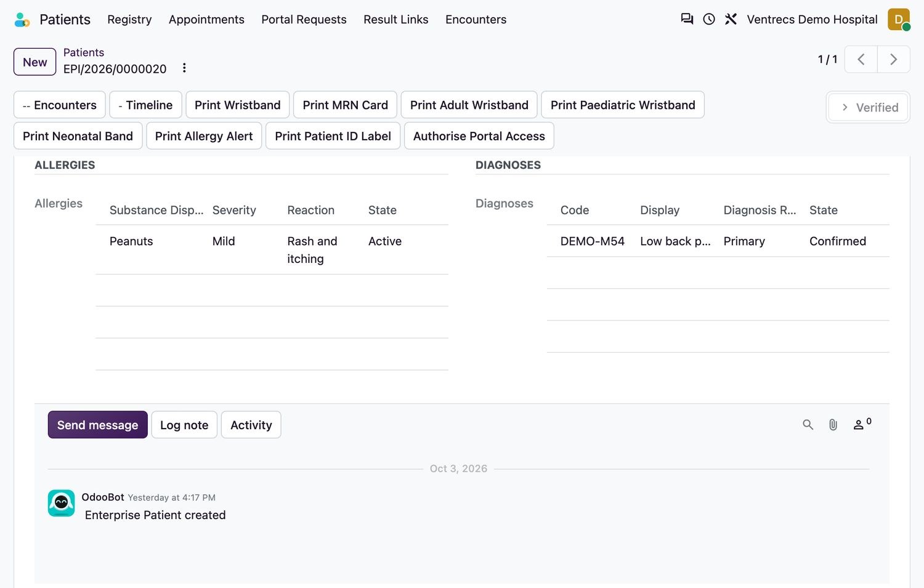Viewport: 924px width, 588px height.
Task: Click Print MRN Card
Action: (x=346, y=105)
